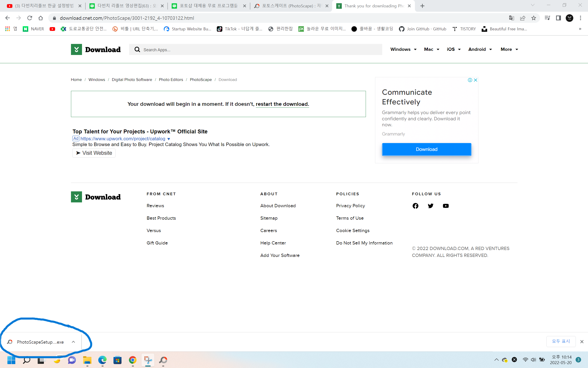
Task: Open the Twitter follow icon
Action: (x=431, y=206)
